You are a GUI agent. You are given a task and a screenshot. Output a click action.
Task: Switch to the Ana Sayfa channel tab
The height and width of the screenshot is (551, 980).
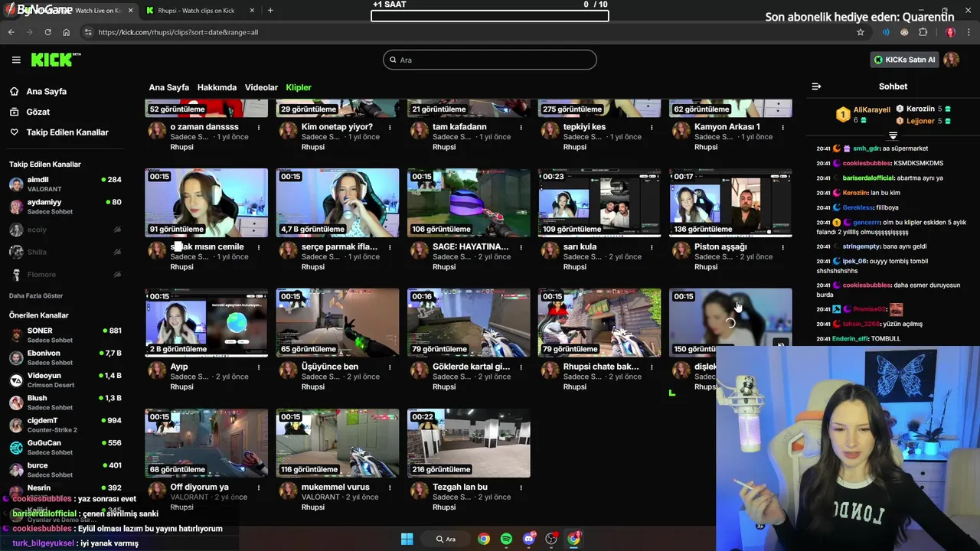[168, 87]
